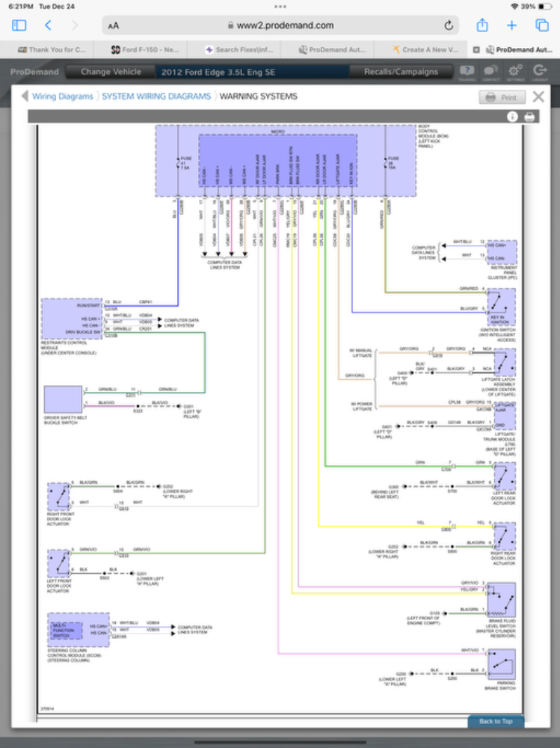Switch to the Ford F-150 tab
560x748 pixels.
click(x=145, y=49)
